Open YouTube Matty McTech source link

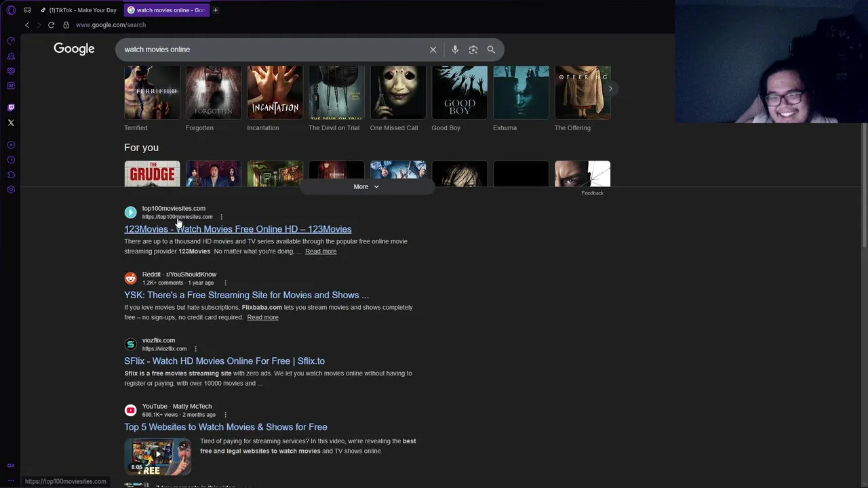[177, 406]
